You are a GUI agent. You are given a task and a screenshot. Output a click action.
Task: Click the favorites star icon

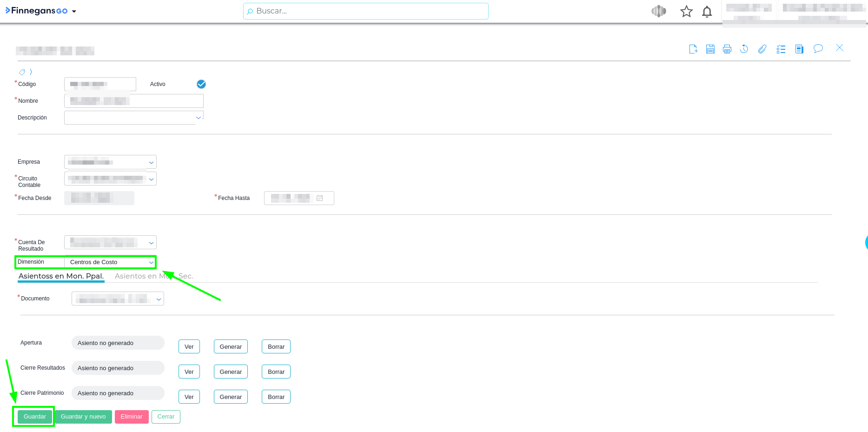coord(686,12)
